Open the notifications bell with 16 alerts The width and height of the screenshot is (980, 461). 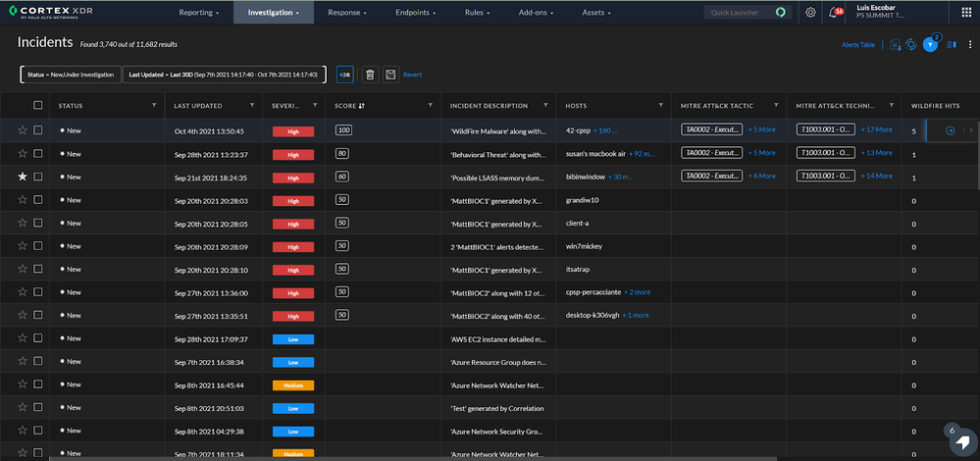835,13
